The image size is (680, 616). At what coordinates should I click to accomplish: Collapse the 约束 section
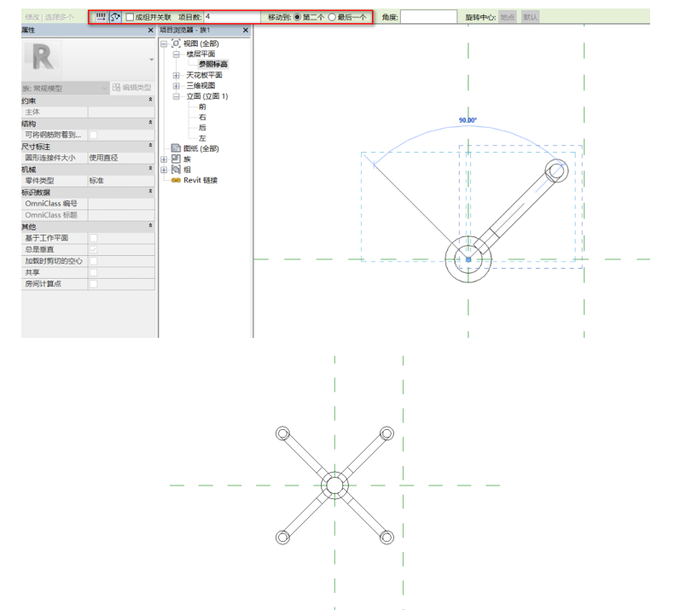[150, 100]
